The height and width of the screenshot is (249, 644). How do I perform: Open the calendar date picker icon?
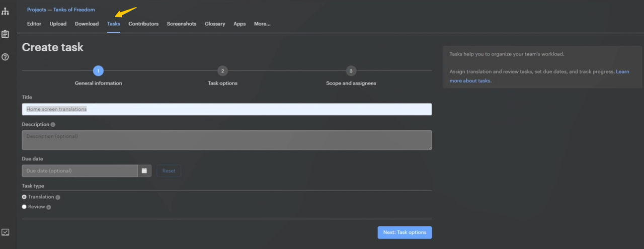144,171
